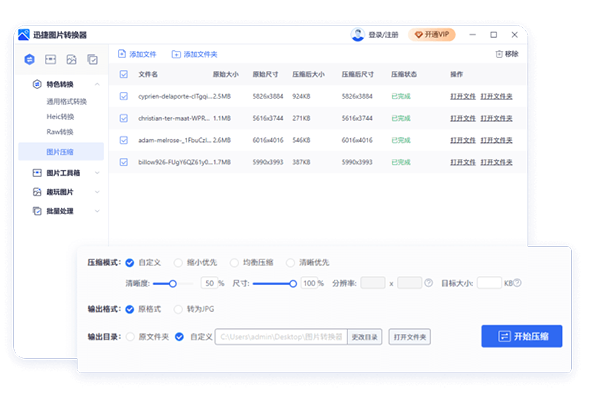Select the 缩小优先 compression mode radio

click(178, 263)
